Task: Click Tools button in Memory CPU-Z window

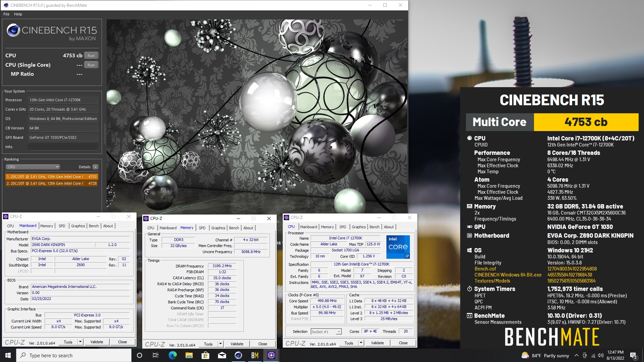Action: coord(208,344)
